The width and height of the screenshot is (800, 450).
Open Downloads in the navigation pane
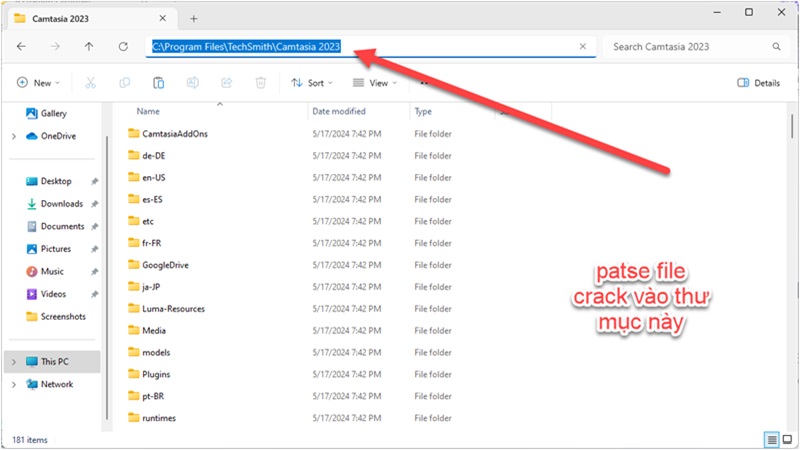[x=61, y=204]
